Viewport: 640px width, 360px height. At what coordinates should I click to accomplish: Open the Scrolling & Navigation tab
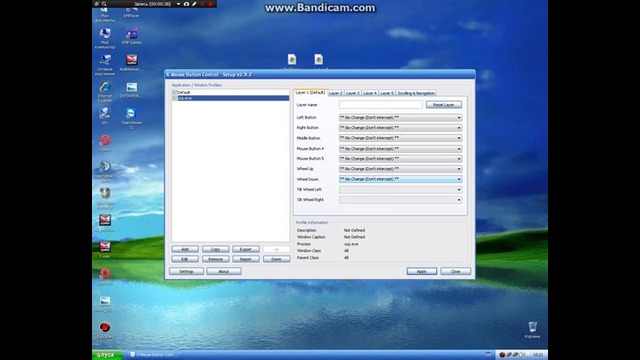(x=416, y=93)
